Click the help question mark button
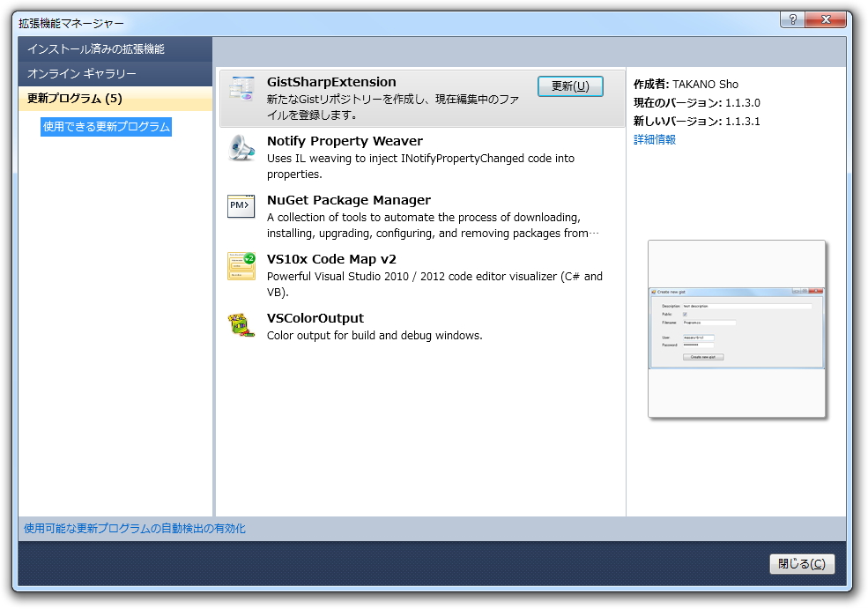The height and width of the screenshot is (609, 868). click(x=793, y=20)
